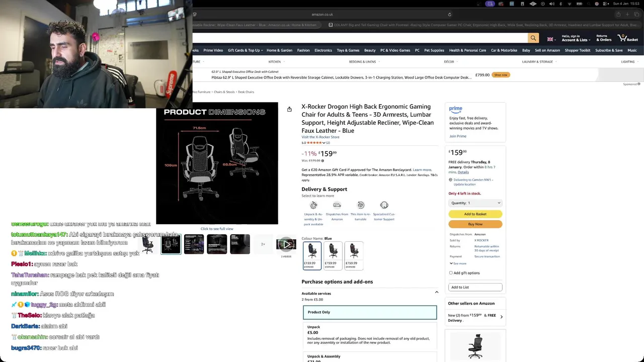Image resolution: width=644 pixels, height=362 pixels.
Task: Click the UK flag language selector
Action: 551,39
